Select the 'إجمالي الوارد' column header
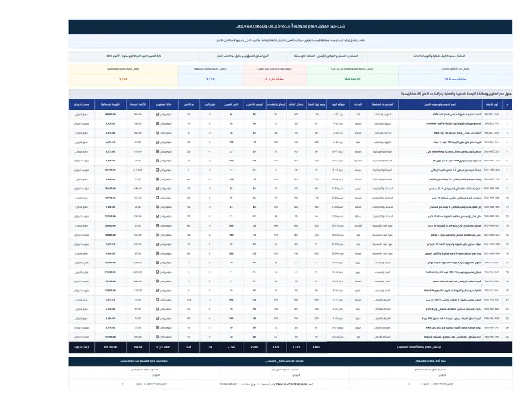This screenshot has height=411, width=532. 296,104
